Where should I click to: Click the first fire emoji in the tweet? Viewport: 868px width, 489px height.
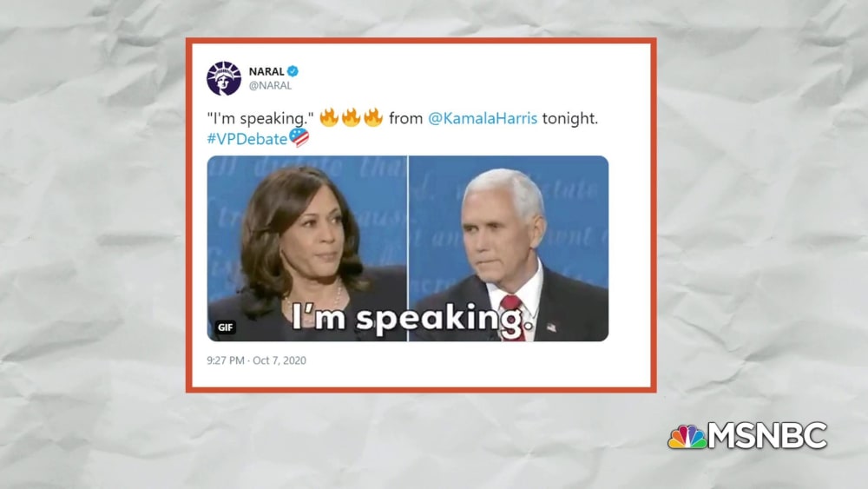click(329, 117)
